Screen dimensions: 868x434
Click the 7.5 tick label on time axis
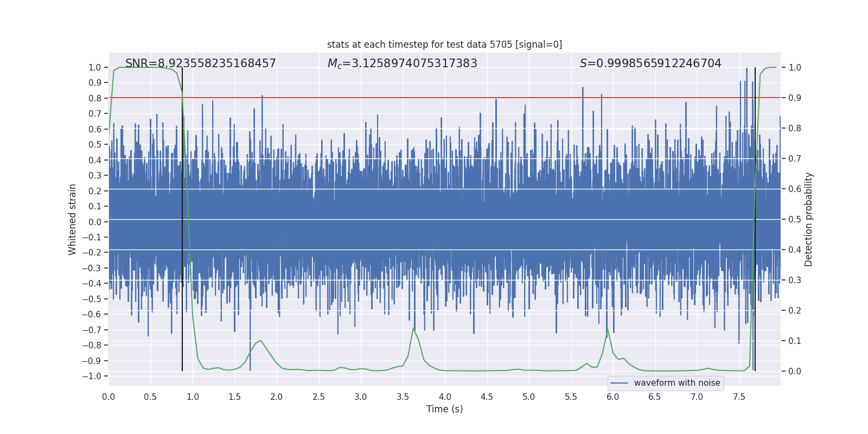tap(739, 397)
